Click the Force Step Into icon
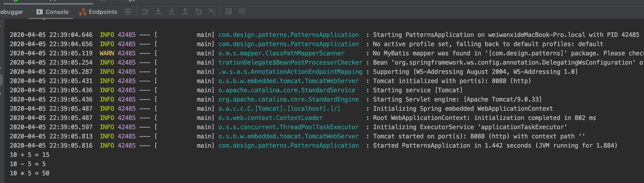Image resolution: width=644 pixels, height=183 pixels. tap(172, 12)
